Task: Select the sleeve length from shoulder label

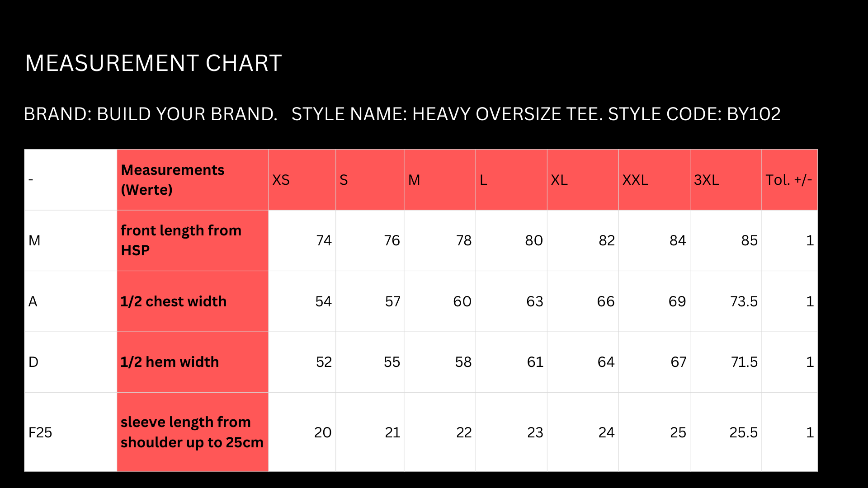Action: point(192,432)
